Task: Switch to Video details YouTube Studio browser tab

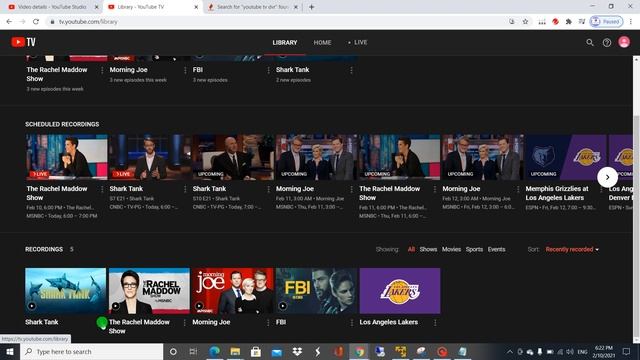Action: point(52,7)
